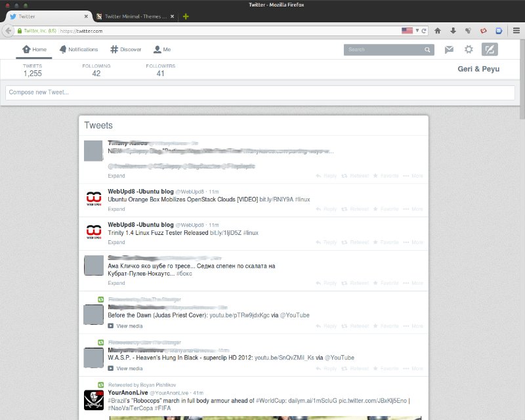Open the Twitter settings gear
Image resolution: width=525 pixels, height=420 pixels.
(469, 50)
